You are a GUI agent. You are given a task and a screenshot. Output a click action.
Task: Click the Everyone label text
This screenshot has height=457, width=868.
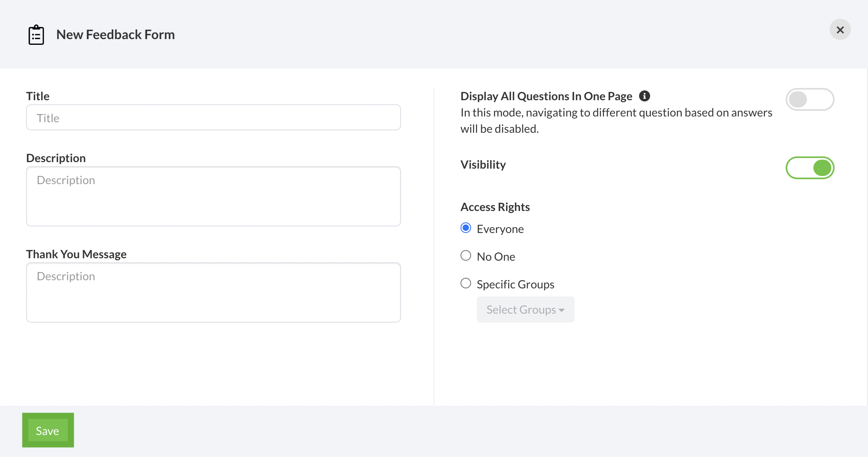coord(500,229)
